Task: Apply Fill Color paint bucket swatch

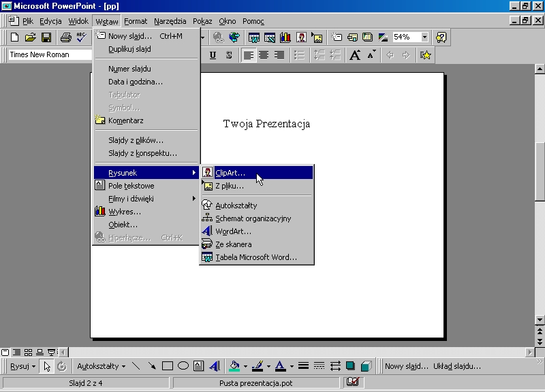Action: 234,366
